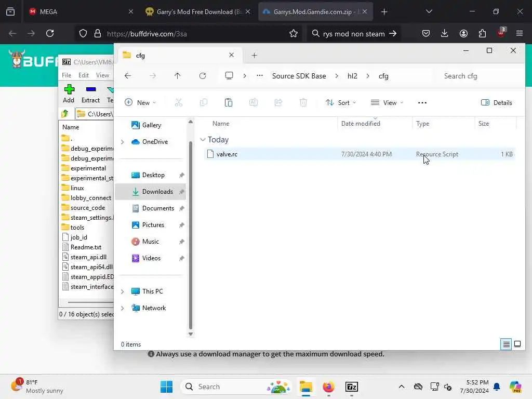Click the shield tracking protection icon

tap(83, 34)
